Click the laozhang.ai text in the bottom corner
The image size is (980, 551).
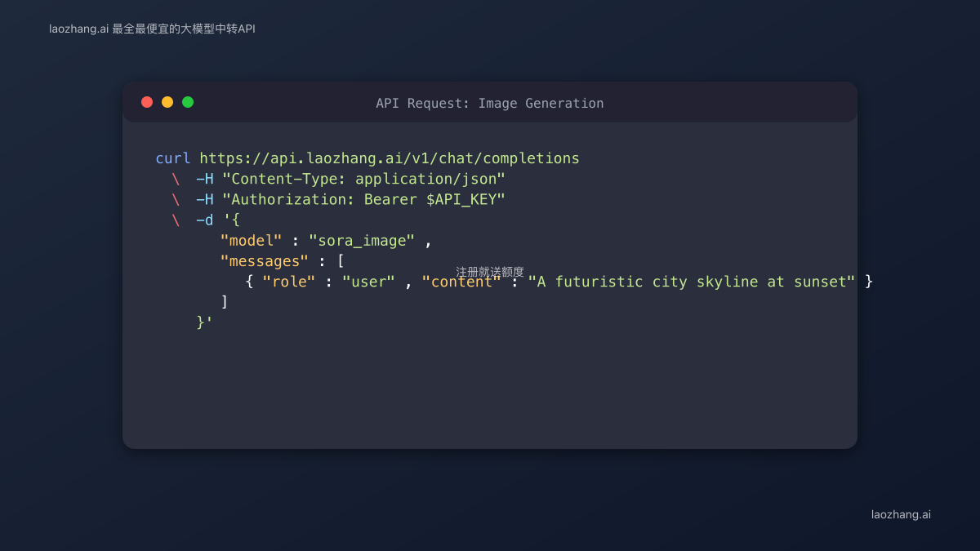click(901, 514)
